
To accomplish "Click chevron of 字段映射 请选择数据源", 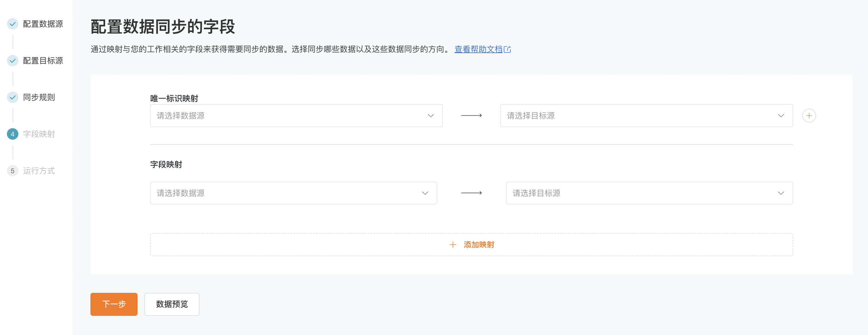I will [x=425, y=193].
